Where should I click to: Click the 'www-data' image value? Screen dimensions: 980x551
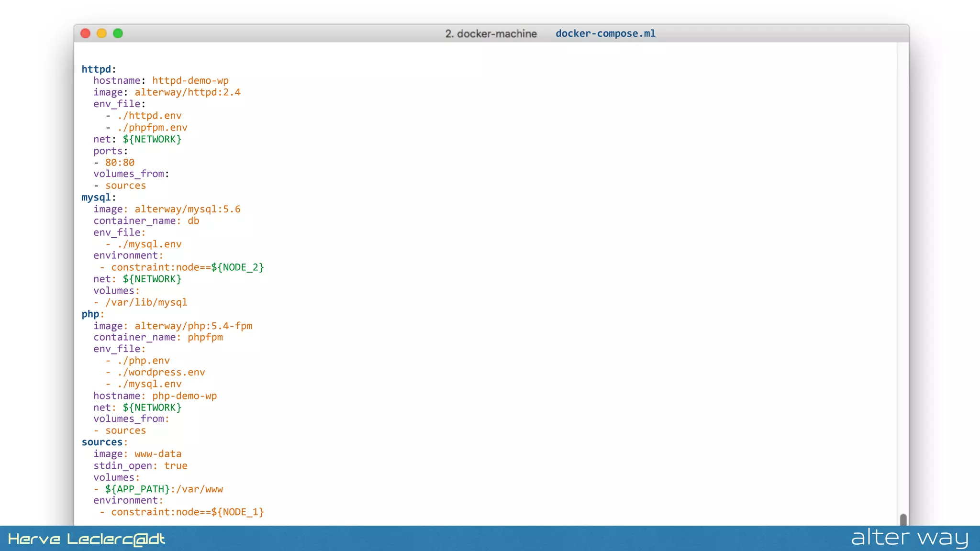pos(158,454)
